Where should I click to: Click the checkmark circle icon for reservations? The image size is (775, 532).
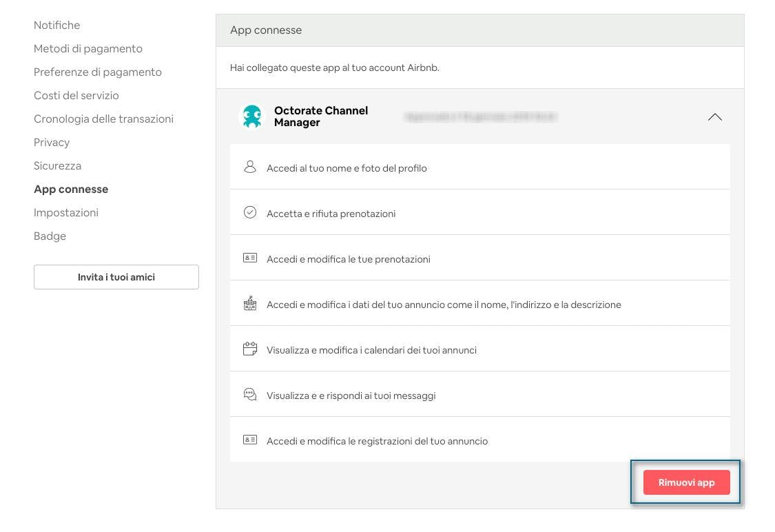coord(250,213)
